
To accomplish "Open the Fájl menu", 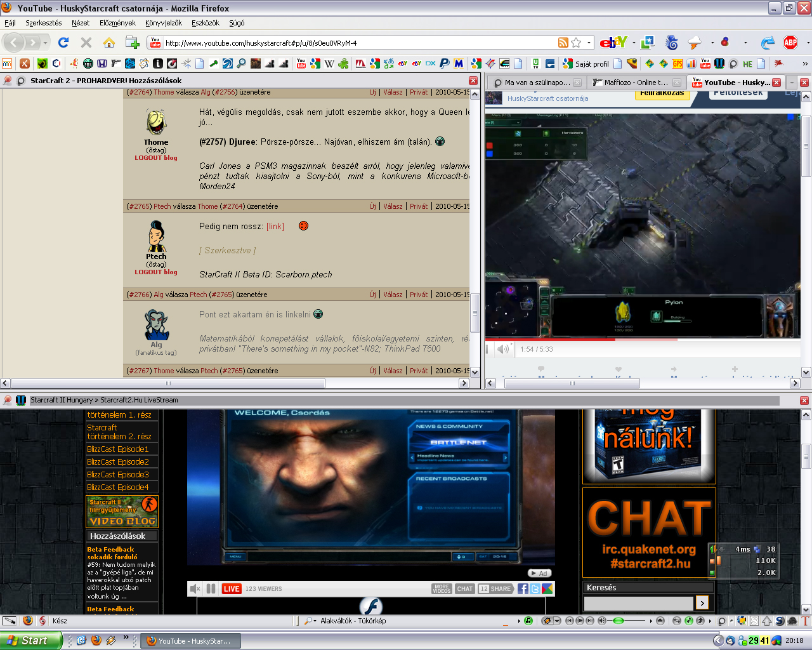I will 10,23.
